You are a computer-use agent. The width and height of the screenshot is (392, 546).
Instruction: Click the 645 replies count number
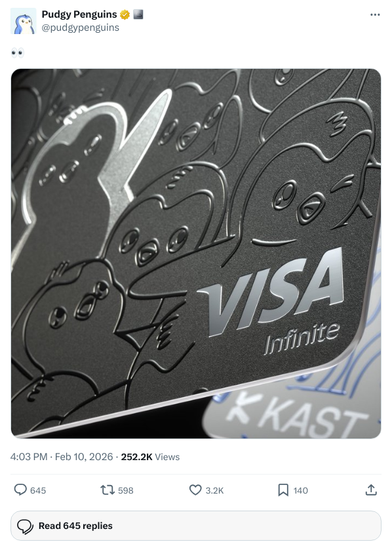point(38,490)
